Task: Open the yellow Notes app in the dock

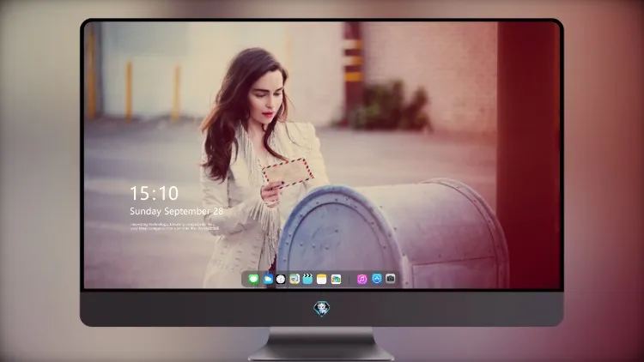Action: pos(322,279)
